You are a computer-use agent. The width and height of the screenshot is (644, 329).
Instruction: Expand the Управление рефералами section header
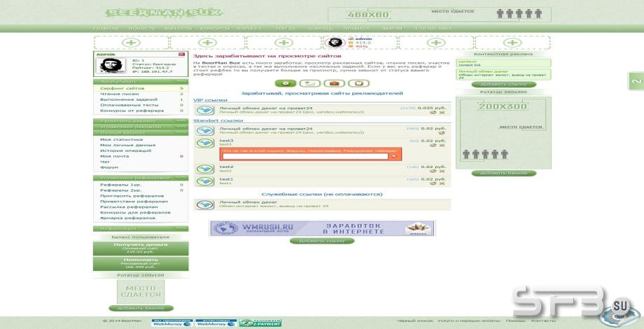[141, 178]
